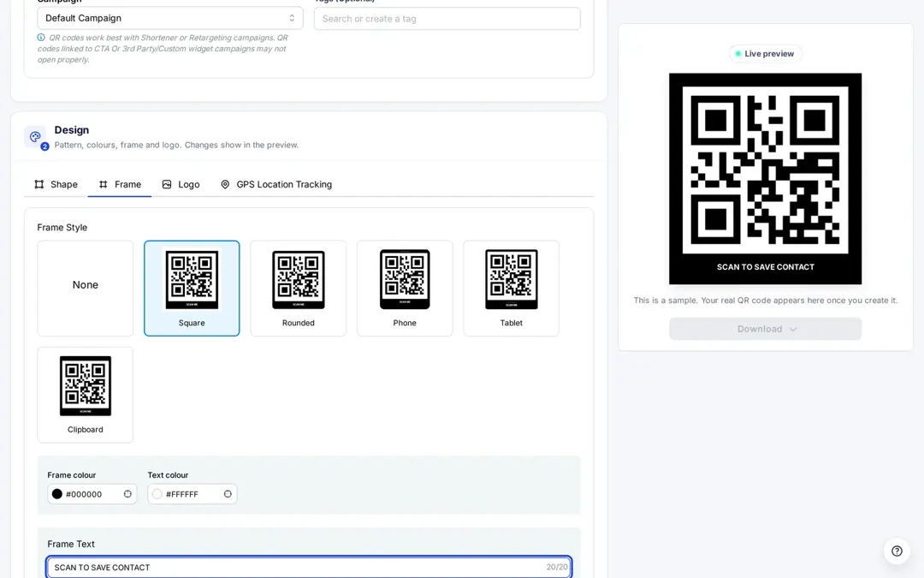Viewport: 924px width, 578px height.
Task: Open the GPS Location Tracking tab
Action: 275,184
